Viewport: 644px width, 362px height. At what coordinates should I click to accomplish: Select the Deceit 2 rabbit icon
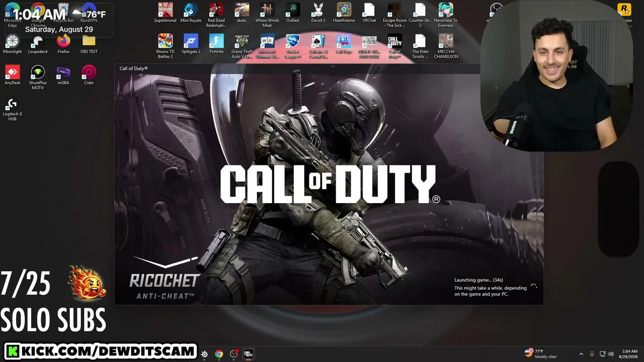(x=318, y=13)
